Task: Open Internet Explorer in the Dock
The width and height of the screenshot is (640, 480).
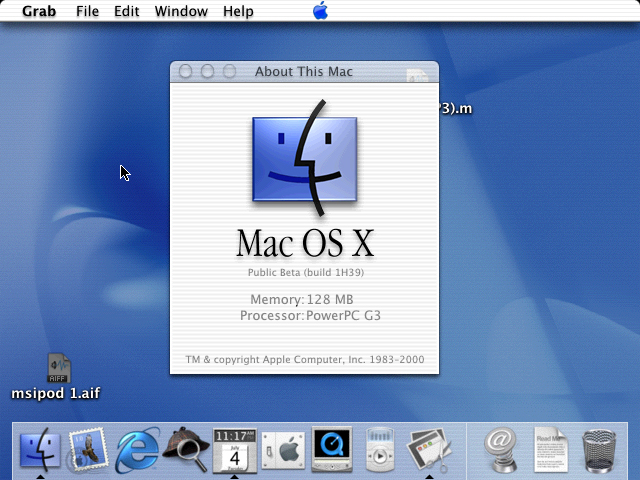Action: (x=137, y=450)
